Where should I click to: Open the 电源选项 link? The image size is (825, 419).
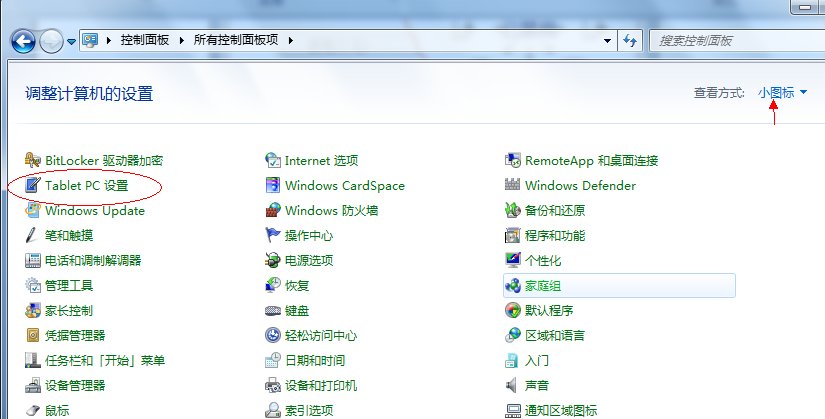309,260
